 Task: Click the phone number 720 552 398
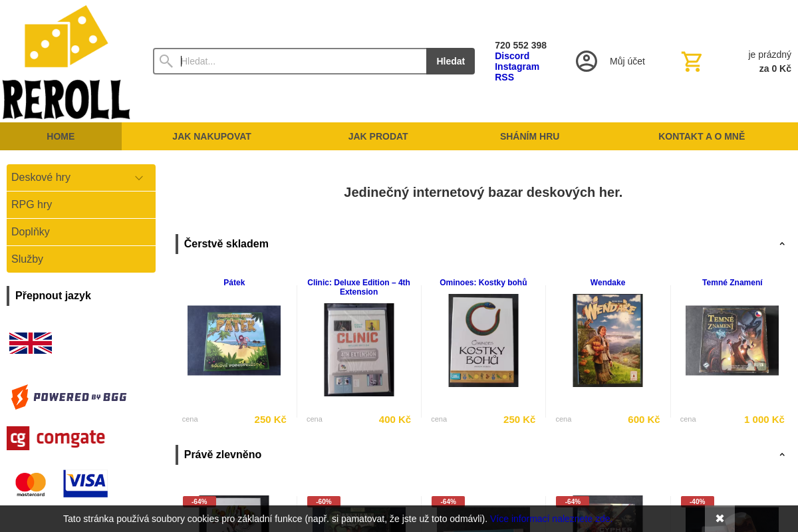click(x=521, y=45)
